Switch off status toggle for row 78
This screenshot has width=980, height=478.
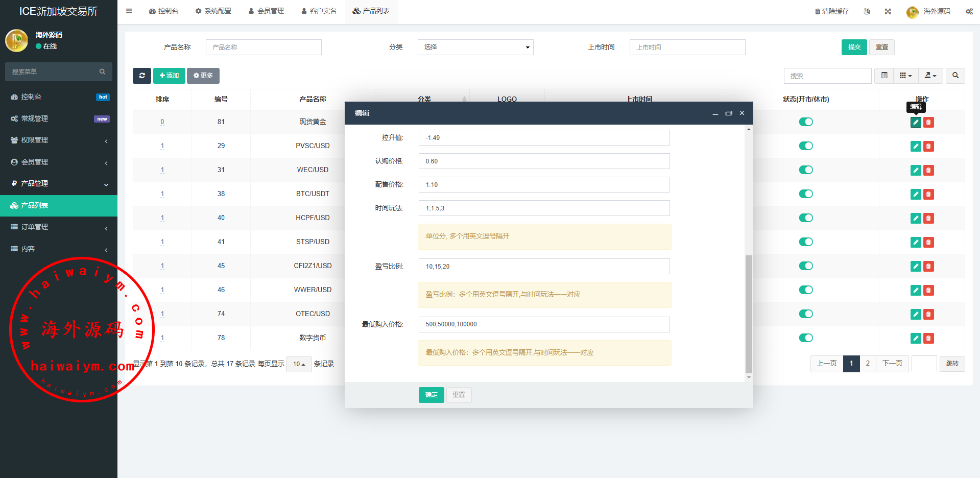[x=805, y=338]
